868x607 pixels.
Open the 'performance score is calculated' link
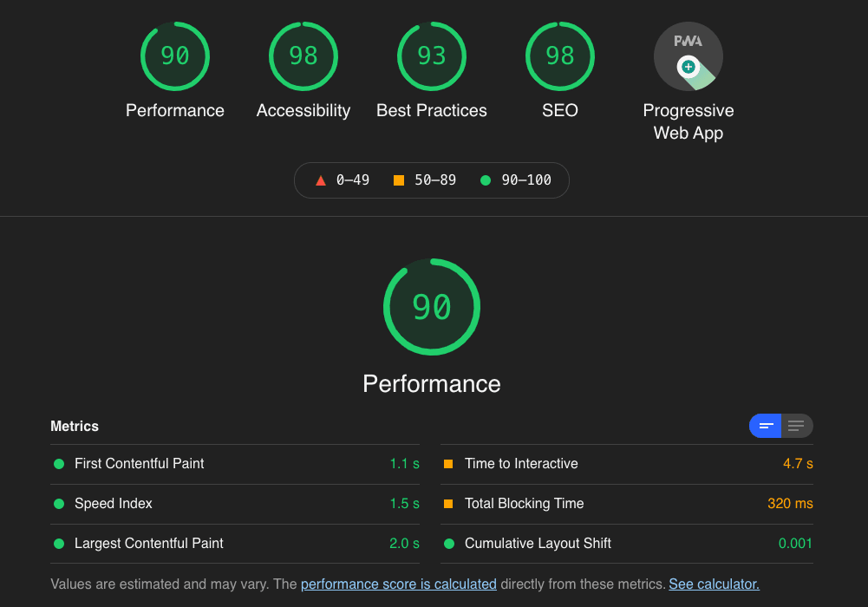(x=398, y=584)
